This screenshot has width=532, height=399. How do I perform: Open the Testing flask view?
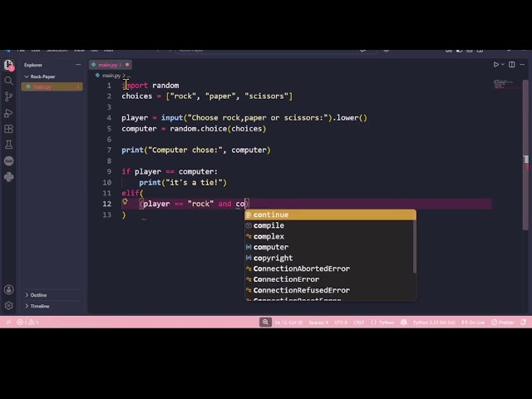click(x=8, y=145)
